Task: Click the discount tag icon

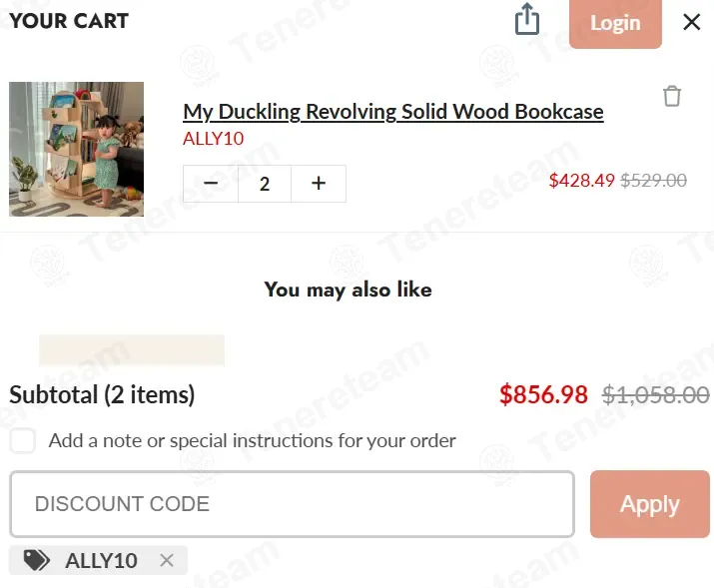Action: point(37,560)
